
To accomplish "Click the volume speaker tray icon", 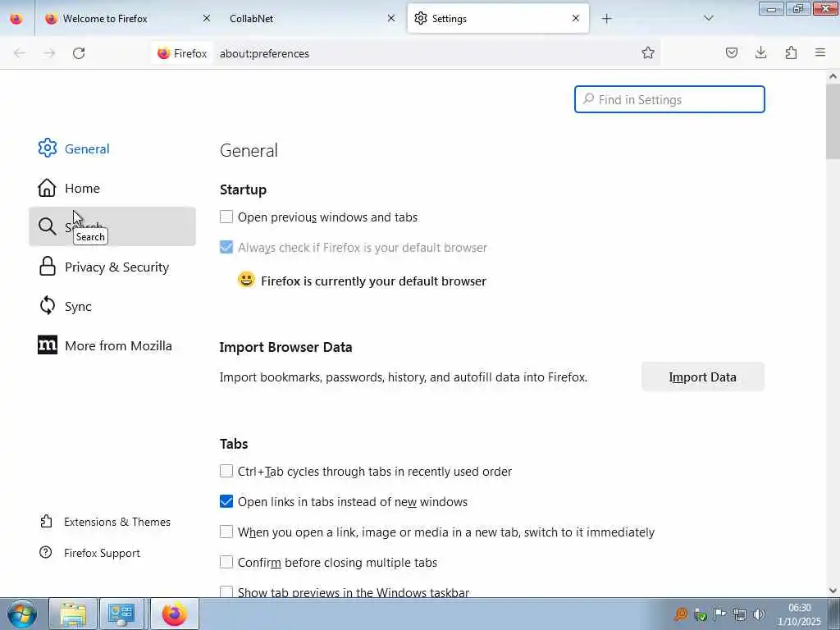I will tap(759, 614).
